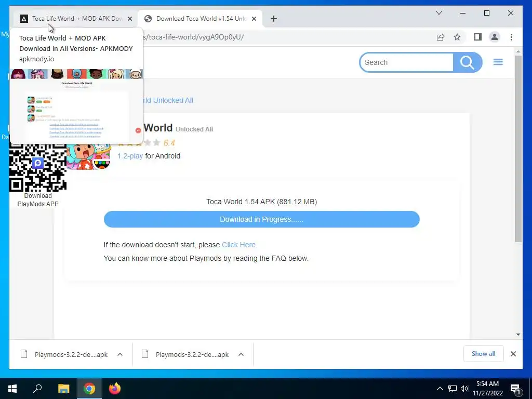Image resolution: width=532 pixels, height=399 pixels.
Task: Open File Explorer from taskbar
Action: (63, 389)
